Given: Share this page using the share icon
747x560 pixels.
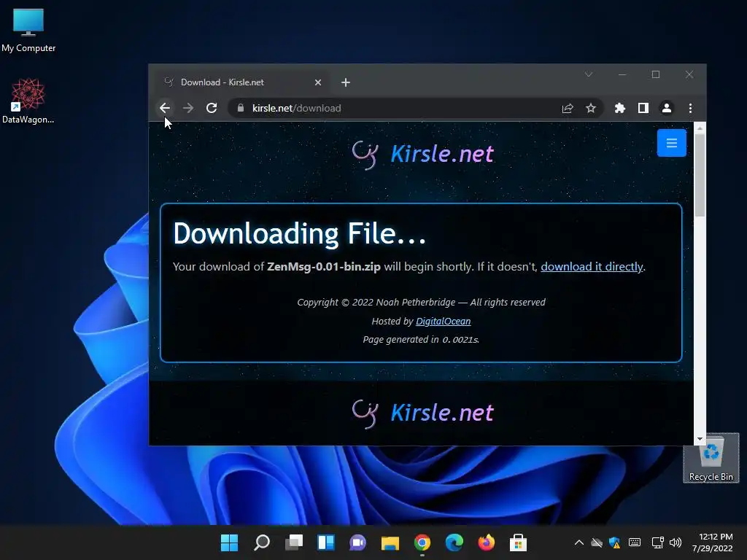Looking at the screenshot, I should pyautogui.click(x=568, y=108).
